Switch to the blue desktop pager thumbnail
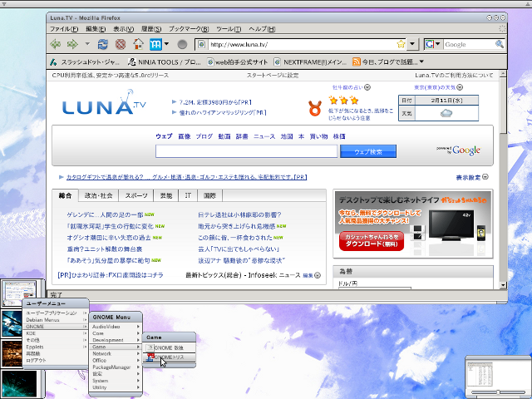 tap(12, 323)
